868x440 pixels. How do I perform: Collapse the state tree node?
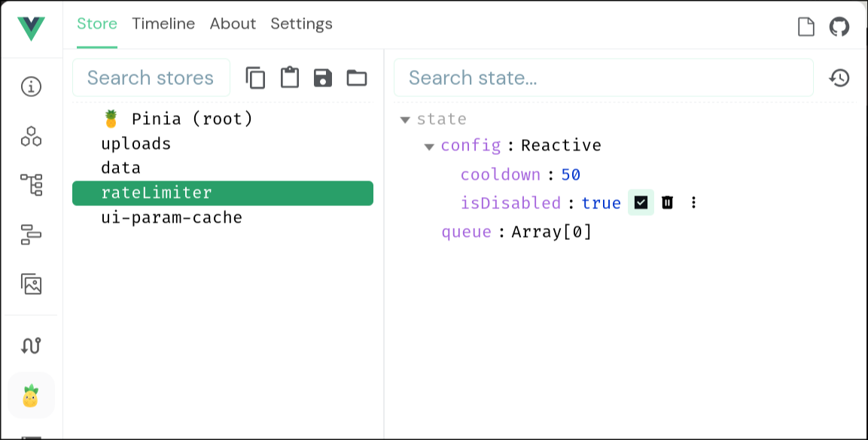click(x=405, y=119)
